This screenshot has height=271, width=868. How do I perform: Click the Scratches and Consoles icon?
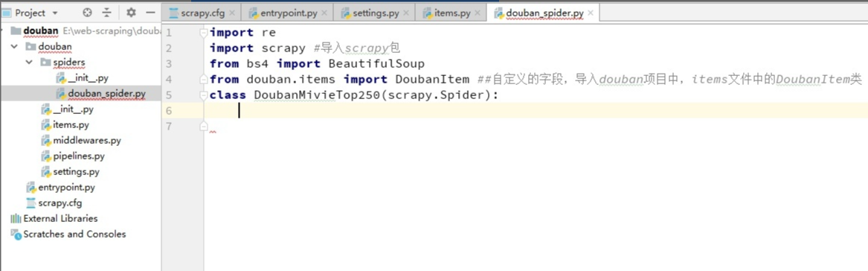16,235
